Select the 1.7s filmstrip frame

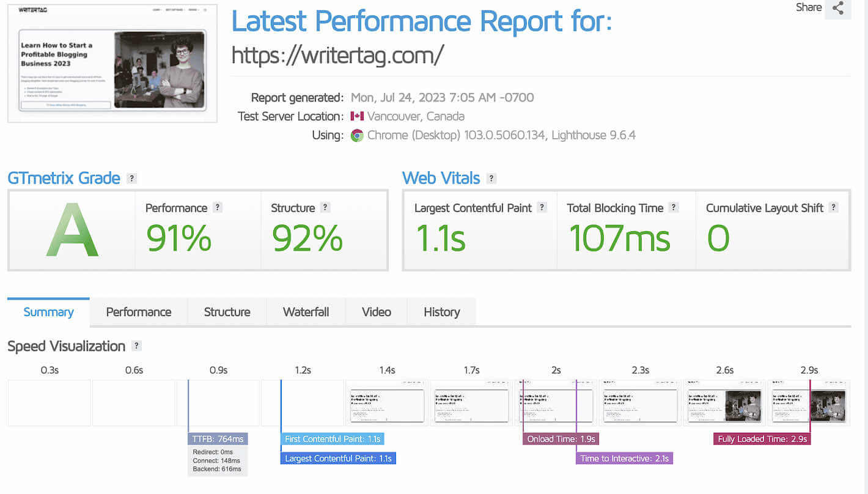pos(471,403)
